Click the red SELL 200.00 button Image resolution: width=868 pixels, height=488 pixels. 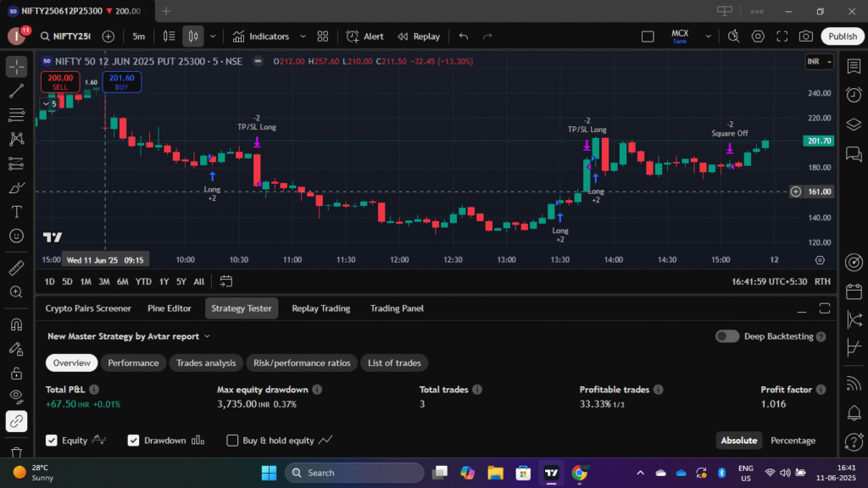[x=60, y=82]
